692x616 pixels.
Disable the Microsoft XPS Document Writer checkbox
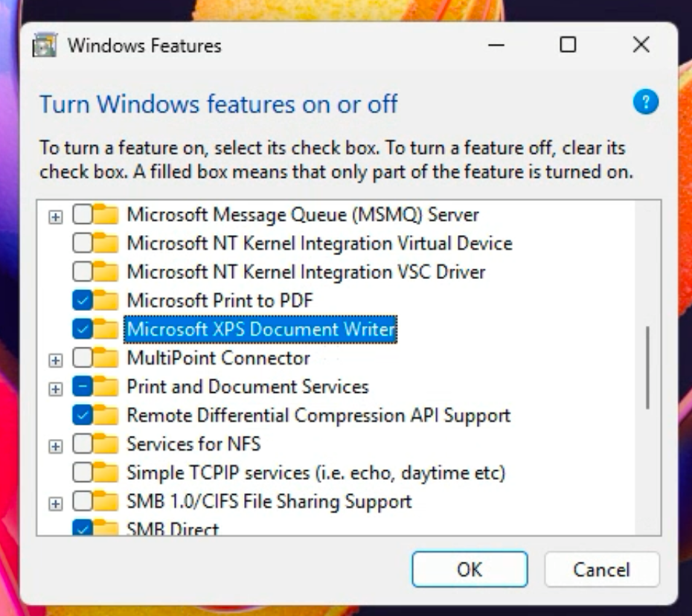(x=82, y=329)
